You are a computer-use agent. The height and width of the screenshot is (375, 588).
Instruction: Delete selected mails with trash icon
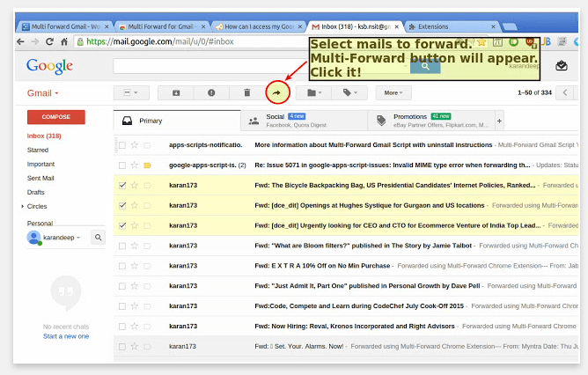[x=246, y=92]
